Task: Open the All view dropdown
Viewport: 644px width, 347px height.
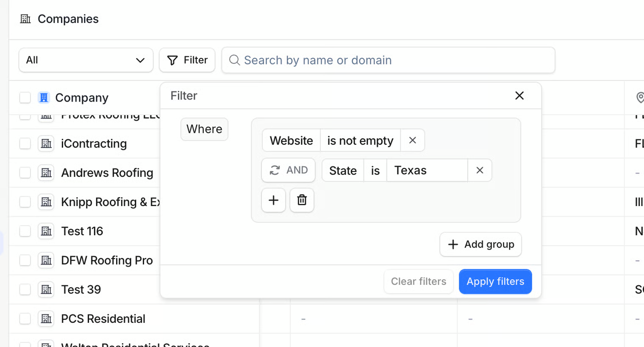Action: coord(86,60)
